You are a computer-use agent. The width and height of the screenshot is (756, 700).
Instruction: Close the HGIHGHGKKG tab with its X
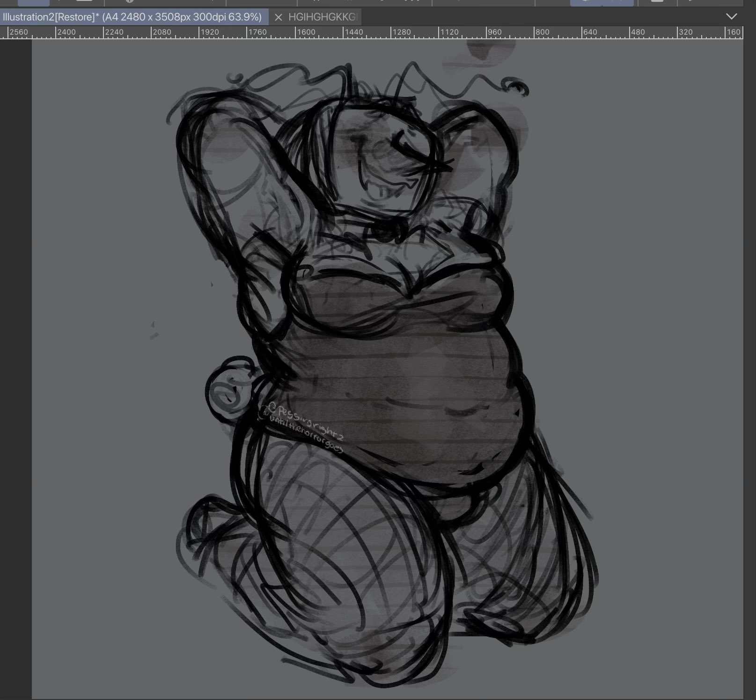[278, 17]
